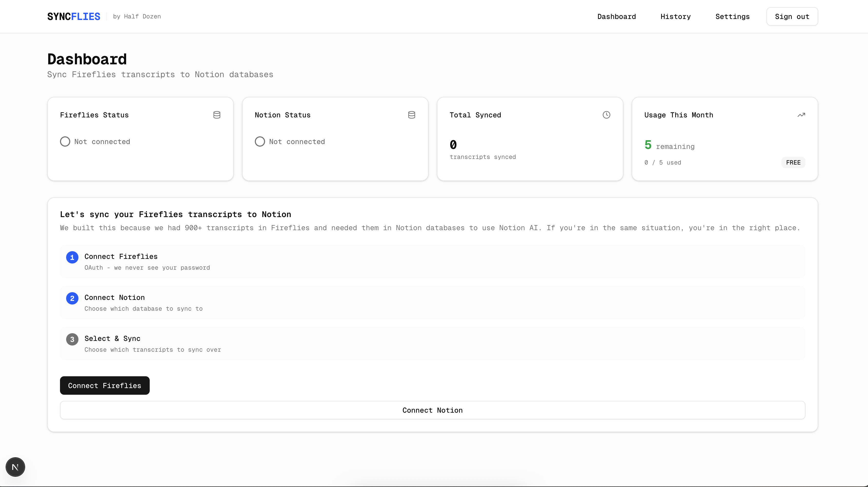Click database icon in Notion Status card
Image resolution: width=868 pixels, height=487 pixels.
[x=411, y=115]
